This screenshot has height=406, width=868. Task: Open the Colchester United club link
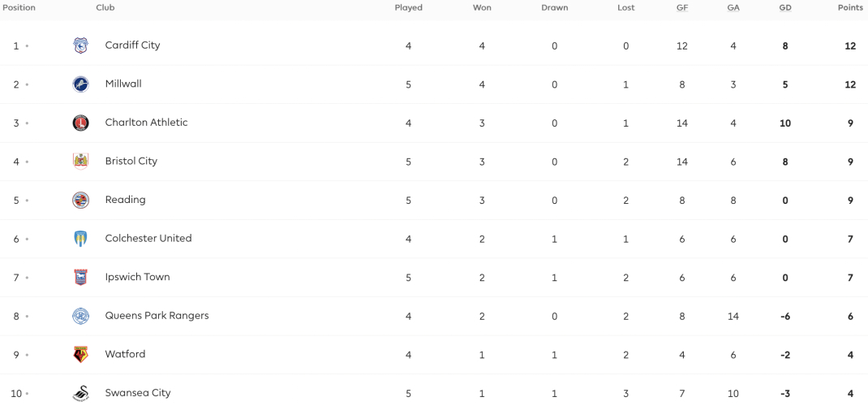(x=148, y=238)
